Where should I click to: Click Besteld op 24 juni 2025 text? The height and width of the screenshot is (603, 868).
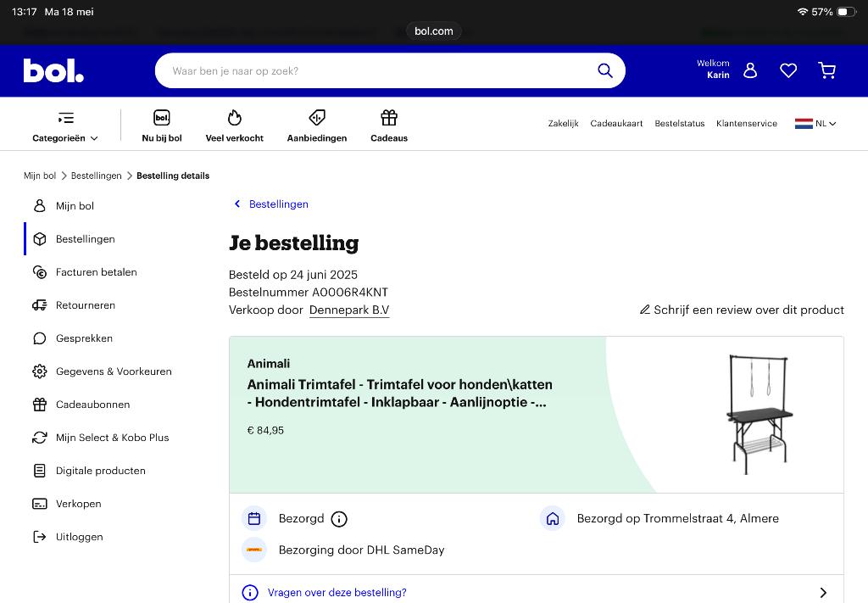click(292, 275)
